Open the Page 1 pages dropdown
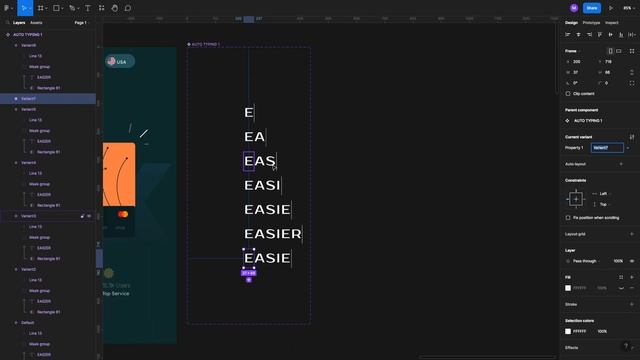The image size is (640, 360). click(81, 23)
